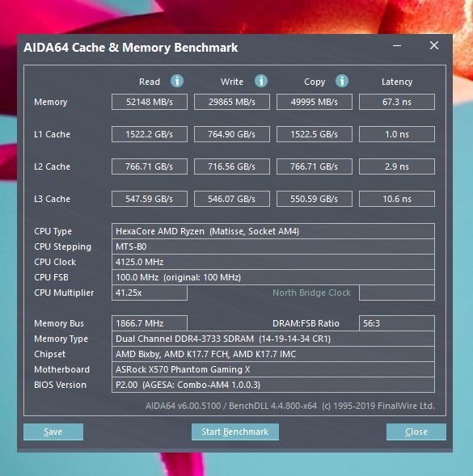This screenshot has height=476, width=473.
Task: Select the Memory copy value 49995 MB/s
Action: [x=315, y=102]
